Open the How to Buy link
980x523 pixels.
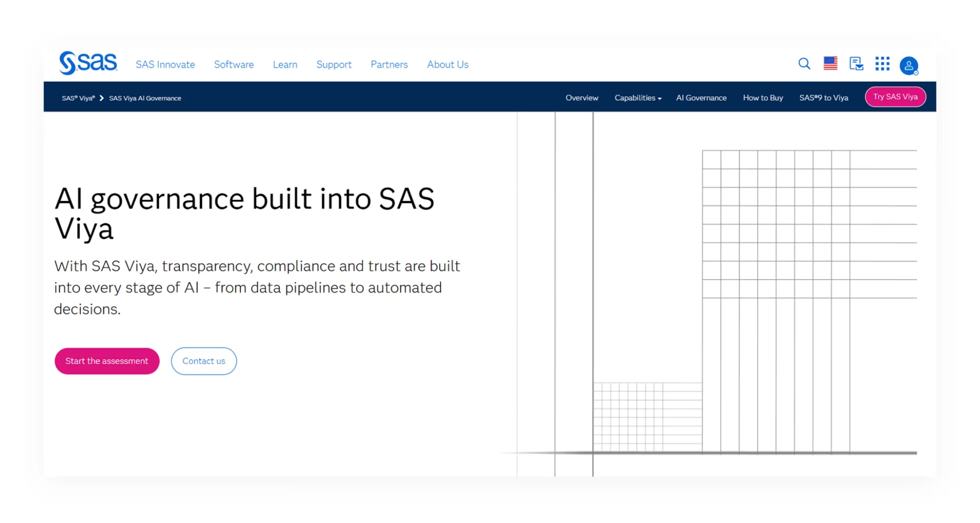[x=763, y=98]
